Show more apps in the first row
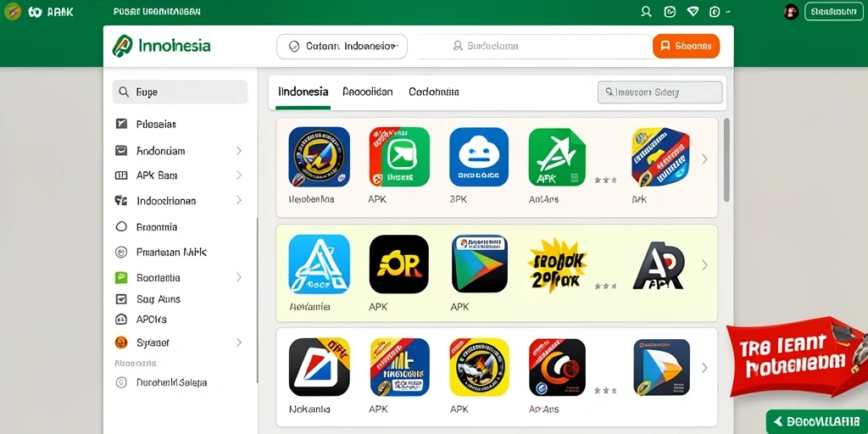The width and height of the screenshot is (868, 434). coord(704,159)
